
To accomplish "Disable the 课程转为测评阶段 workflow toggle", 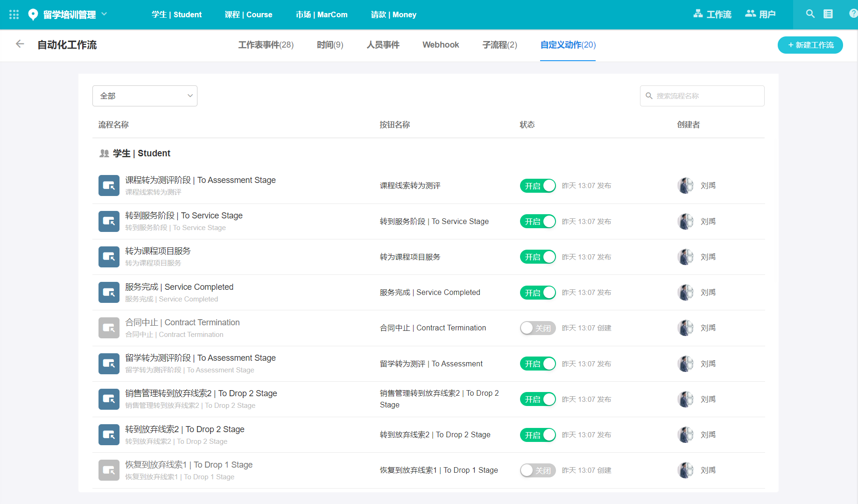I will [538, 186].
